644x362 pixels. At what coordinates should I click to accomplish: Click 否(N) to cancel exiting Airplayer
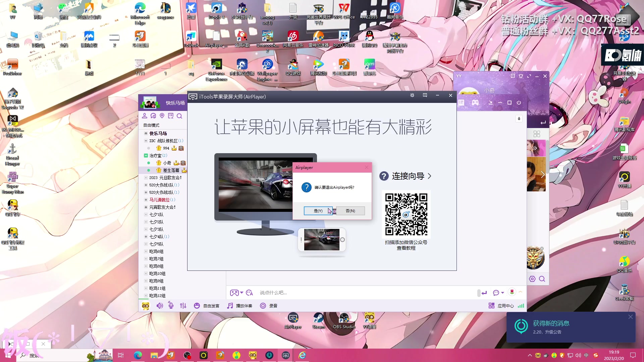click(x=350, y=211)
